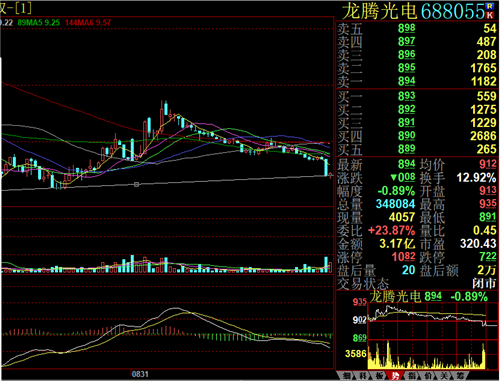
Task: Click the red K badge beside stock code
Action: coord(490,15)
